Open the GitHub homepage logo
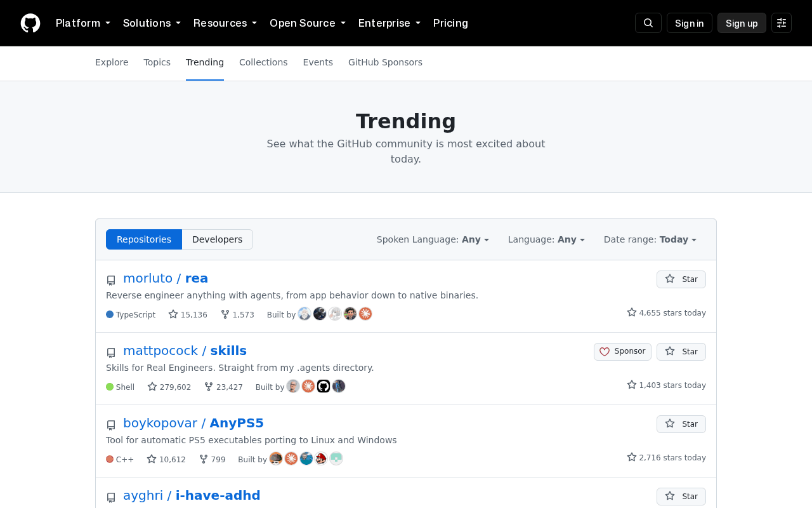Viewport: 812px width, 508px height. pyautogui.click(x=30, y=23)
